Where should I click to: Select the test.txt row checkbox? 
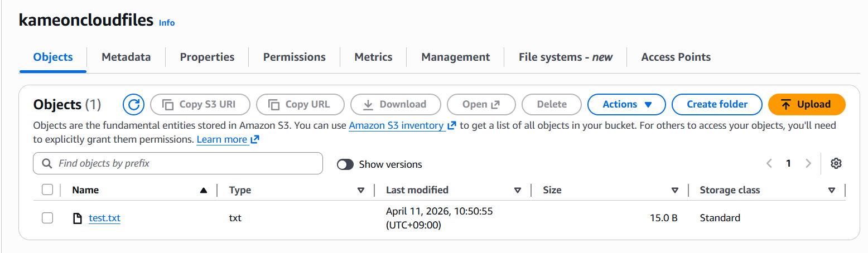point(47,218)
